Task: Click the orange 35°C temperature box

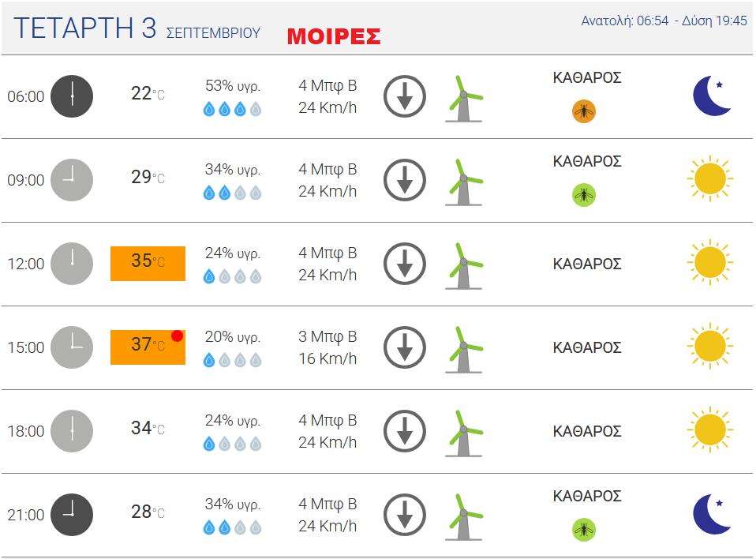Action: point(148,264)
